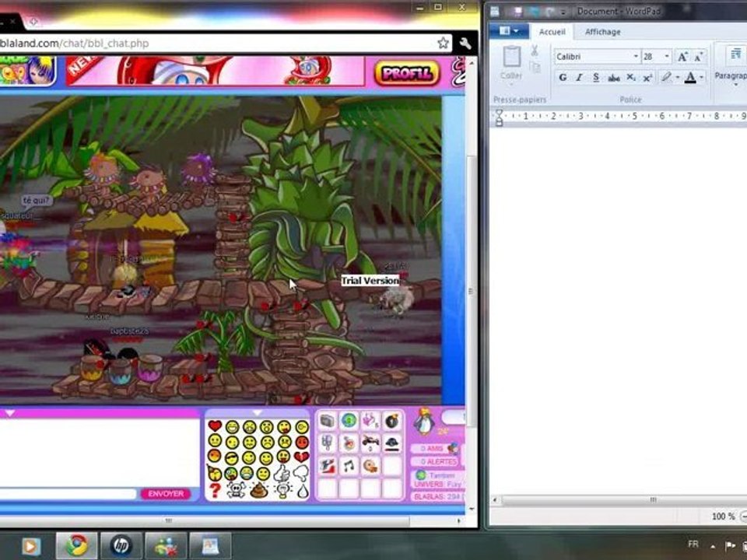Insert the angry red face emoticon

pyautogui.click(x=302, y=442)
